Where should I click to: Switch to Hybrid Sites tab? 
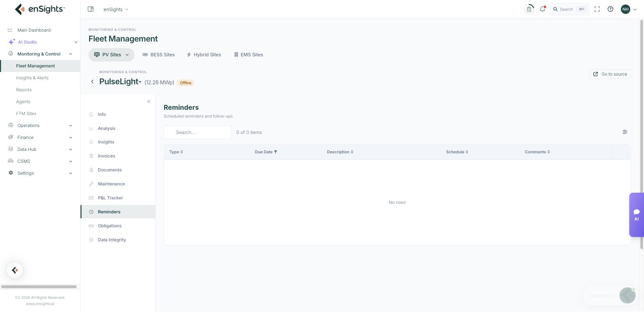click(x=204, y=55)
